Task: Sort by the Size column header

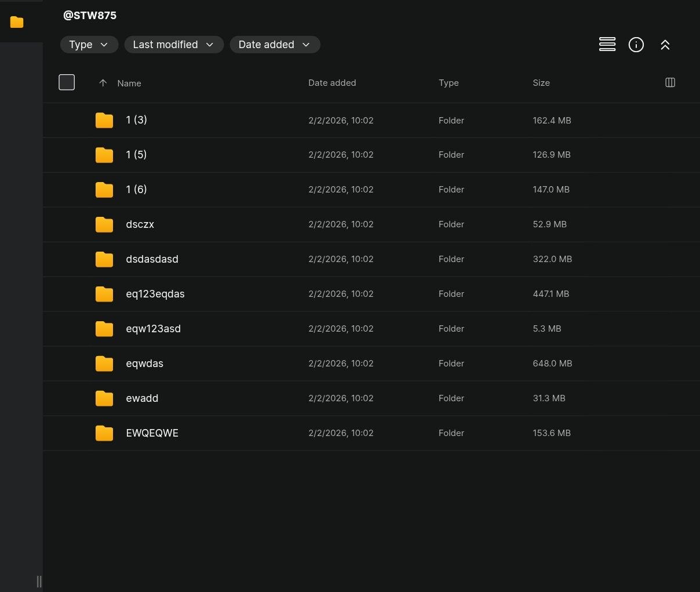Action: tap(541, 83)
